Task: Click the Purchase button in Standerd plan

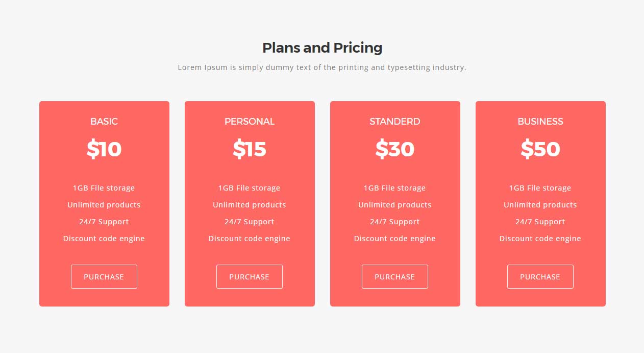Action: 395,276
